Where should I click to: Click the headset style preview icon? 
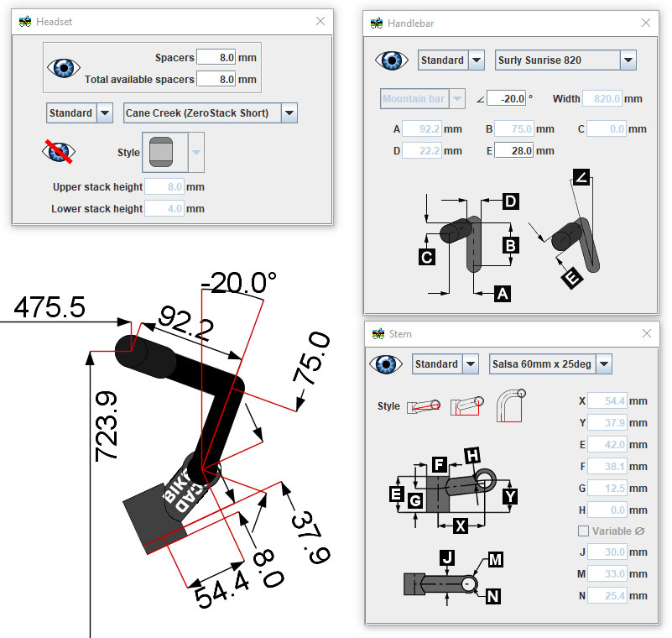click(160, 152)
